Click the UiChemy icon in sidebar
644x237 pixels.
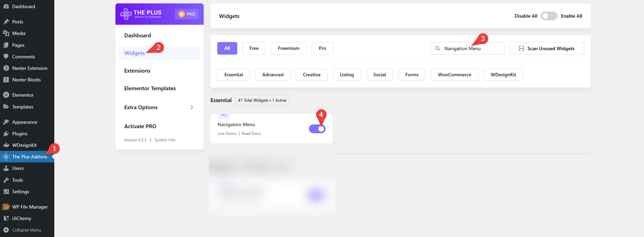click(x=6, y=218)
